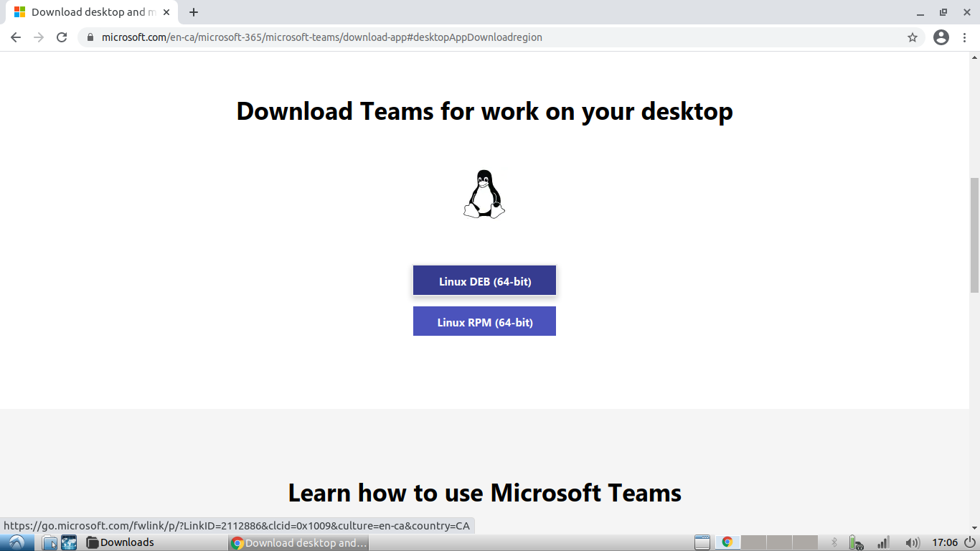Image resolution: width=980 pixels, height=551 pixels.
Task: Switch to the Downloads taskbar window
Action: pyautogui.click(x=154, y=542)
